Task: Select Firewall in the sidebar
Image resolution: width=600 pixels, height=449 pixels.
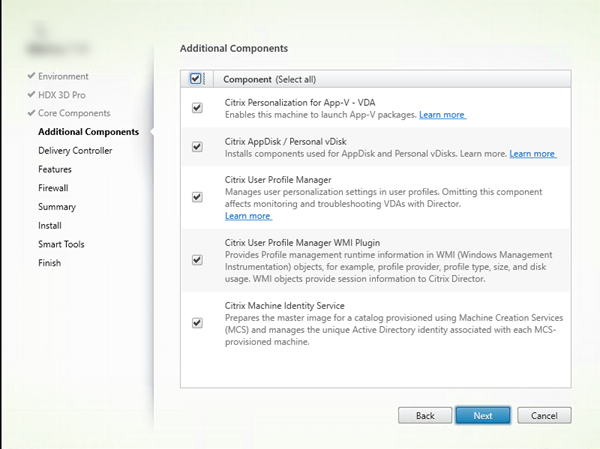Action: [53, 188]
